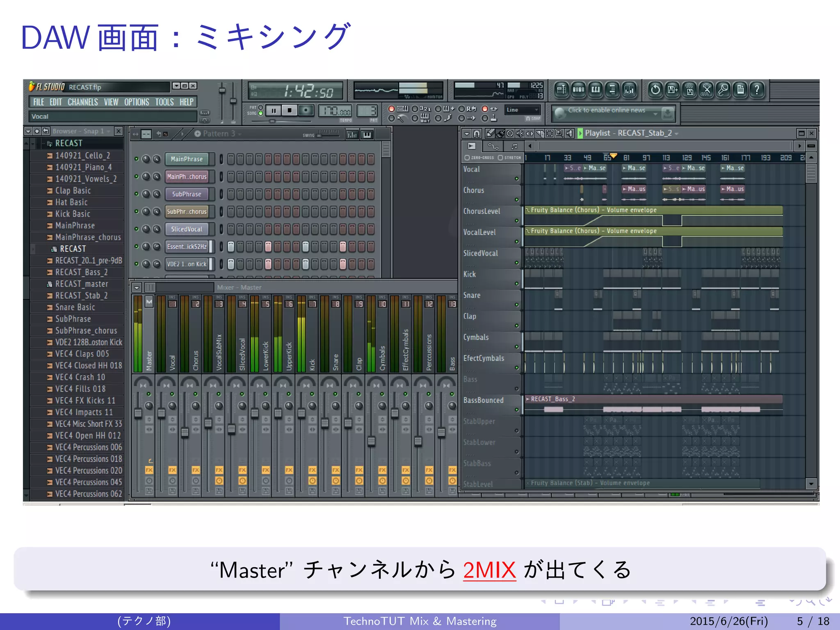
Task: Click the MainPhrase channel button
Action: (187, 159)
